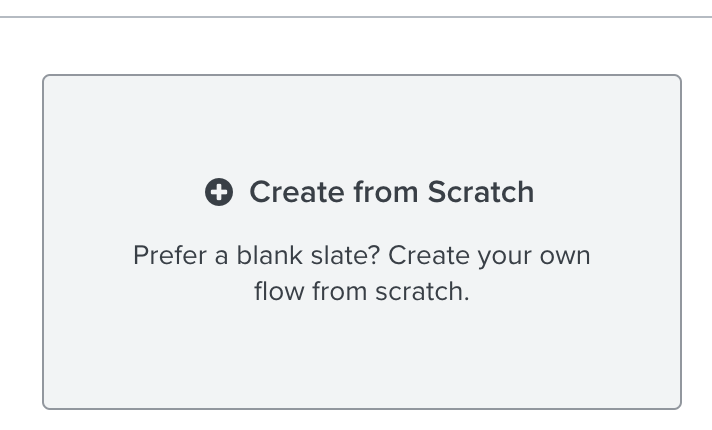Screen dimensions: 712x430
Task: Click the white cross inside the dark circle
Action: point(219,192)
